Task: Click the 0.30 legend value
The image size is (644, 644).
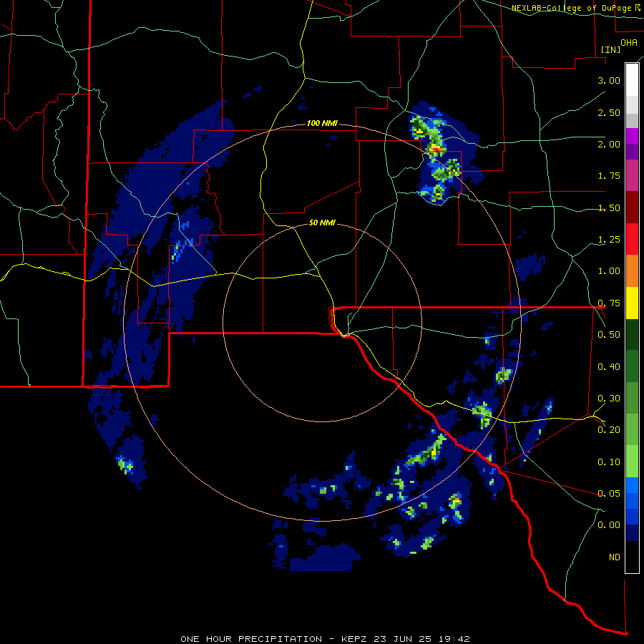Action: 609,399
